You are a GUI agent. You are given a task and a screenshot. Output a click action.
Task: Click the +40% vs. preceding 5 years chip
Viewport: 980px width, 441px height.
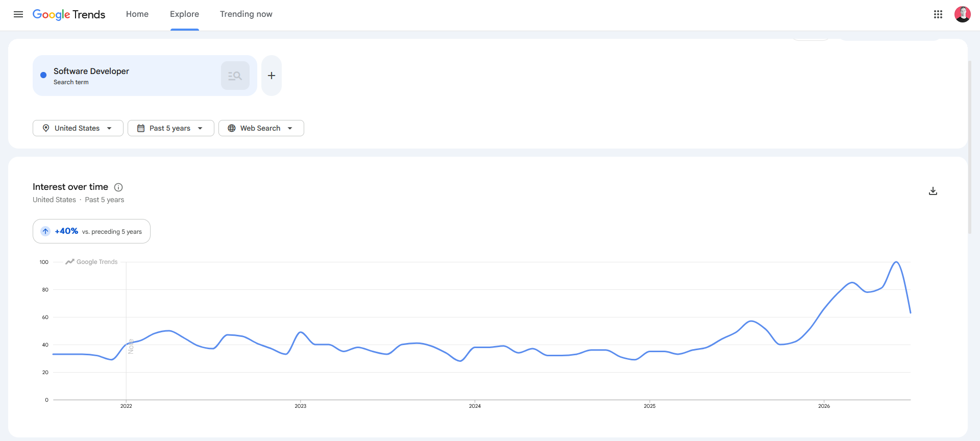point(91,231)
